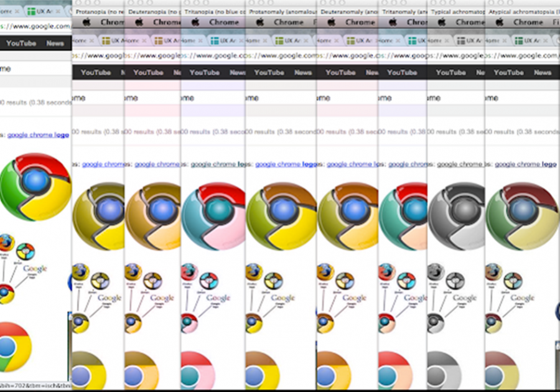The image size is (560, 392).
Task: Click the YouTube link in the Deuteranopia window
Action: pyautogui.click(x=148, y=72)
